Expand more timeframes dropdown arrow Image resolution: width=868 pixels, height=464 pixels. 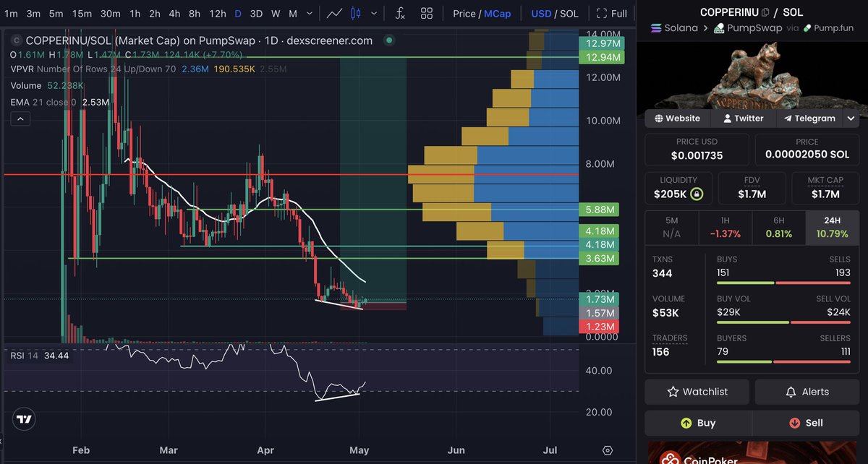coord(310,13)
